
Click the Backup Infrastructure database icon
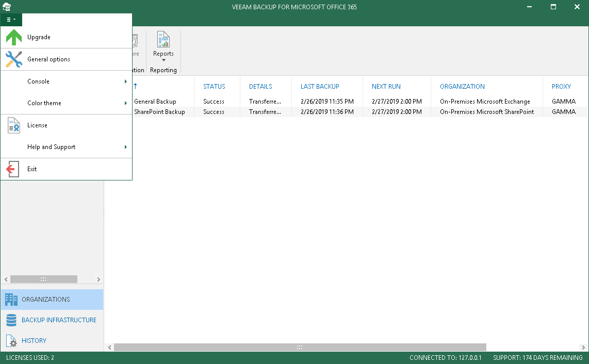click(11, 320)
